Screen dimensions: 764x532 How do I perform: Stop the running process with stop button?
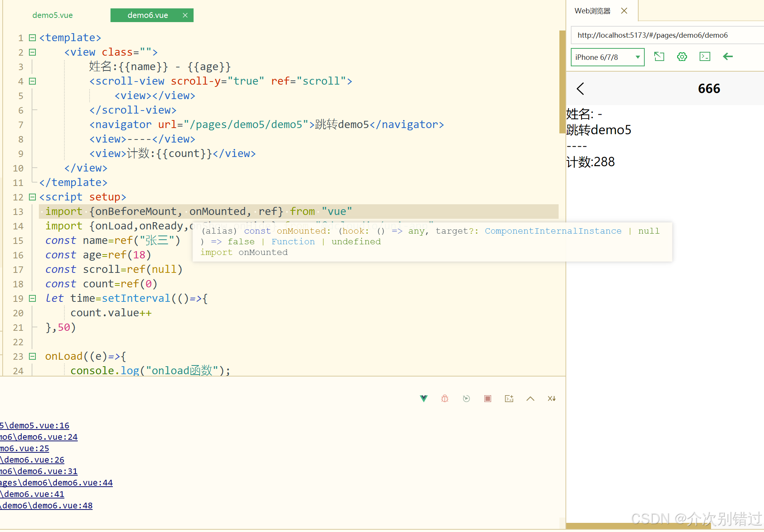[487, 399]
